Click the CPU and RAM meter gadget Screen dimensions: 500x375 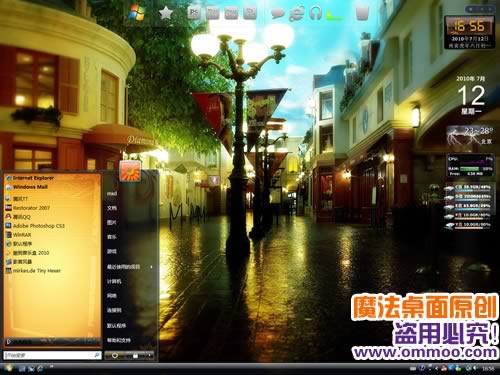(470, 166)
